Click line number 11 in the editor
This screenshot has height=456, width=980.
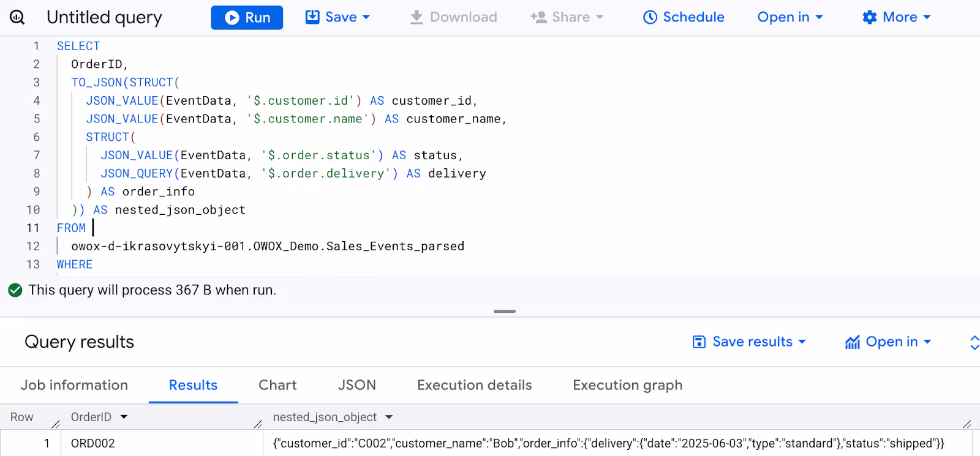click(x=33, y=228)
